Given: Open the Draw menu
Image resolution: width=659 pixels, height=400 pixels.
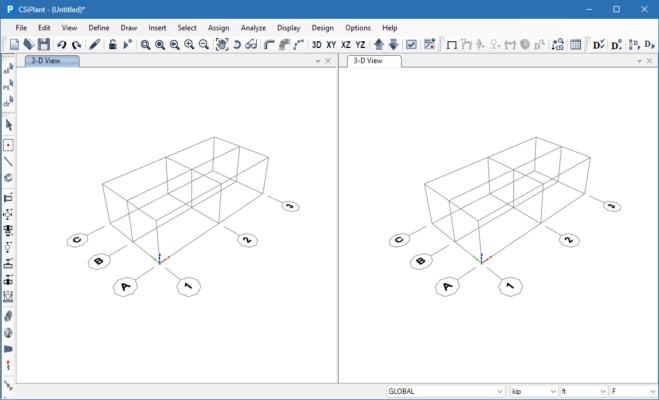Looking at the screenshot, I should pos(129,28).
